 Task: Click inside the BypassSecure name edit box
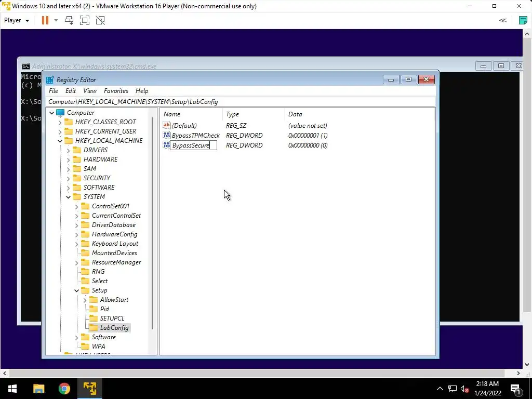coord(193,145)
